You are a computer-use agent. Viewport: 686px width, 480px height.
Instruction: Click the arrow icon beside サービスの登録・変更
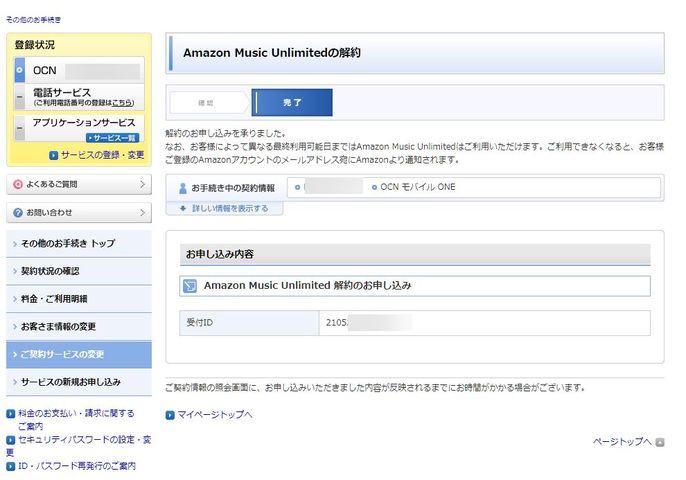(54, 155)
